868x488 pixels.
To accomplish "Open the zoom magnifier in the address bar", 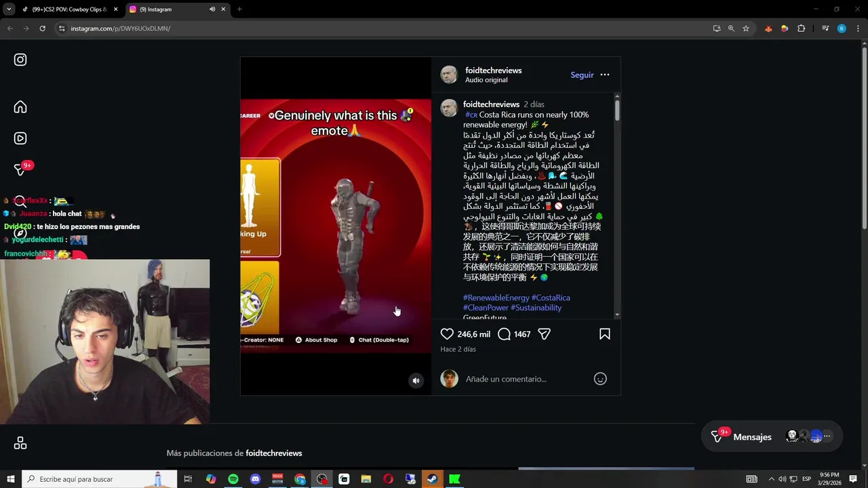I will [x=731, y=28].
